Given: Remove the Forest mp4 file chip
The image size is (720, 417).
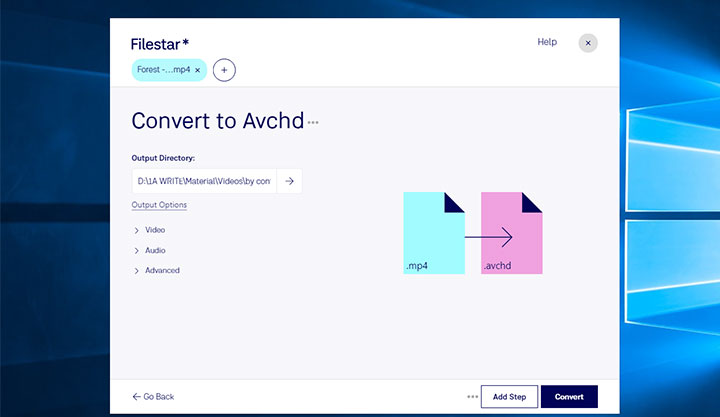Looking at the screenshot, I should 197,70.
